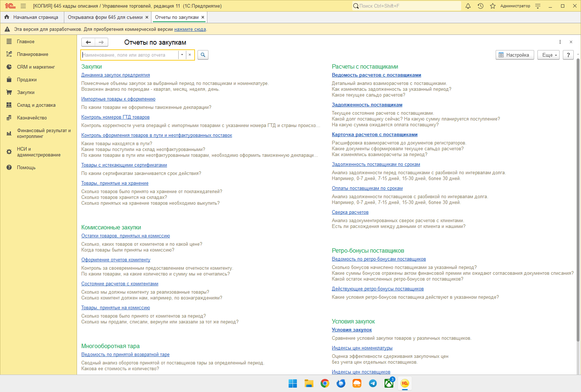Open notifications bell icon in title bar

[x=468, y=6]
